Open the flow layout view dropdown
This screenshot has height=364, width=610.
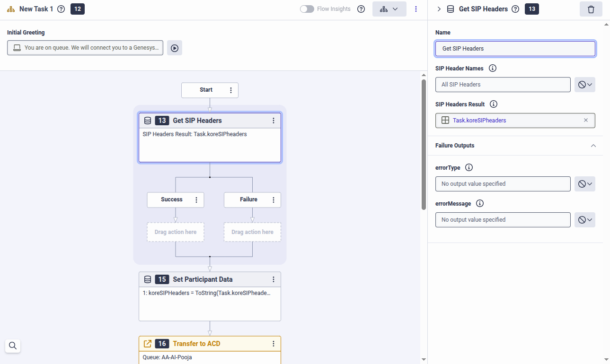[x=389, y=9]
